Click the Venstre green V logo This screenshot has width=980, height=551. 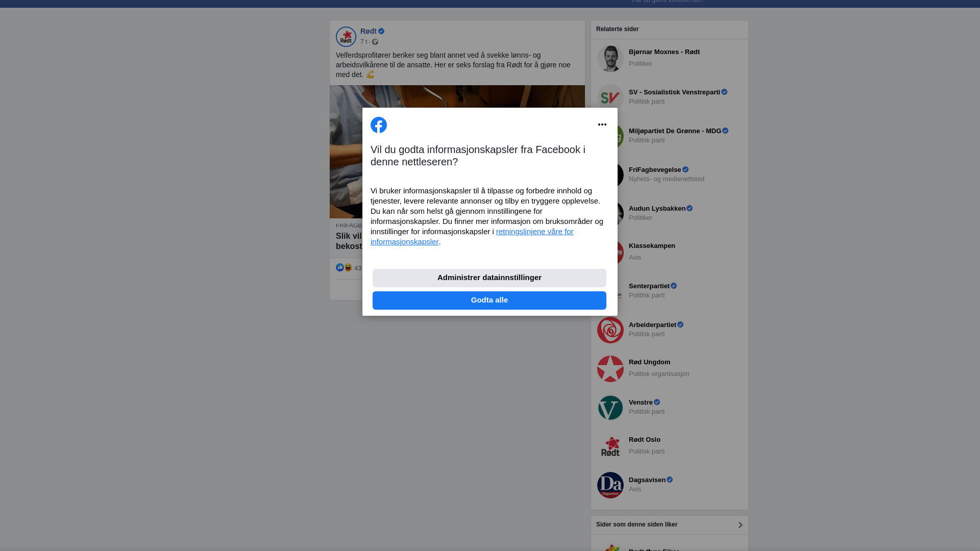pyautogui.click(x=610, y=408)
